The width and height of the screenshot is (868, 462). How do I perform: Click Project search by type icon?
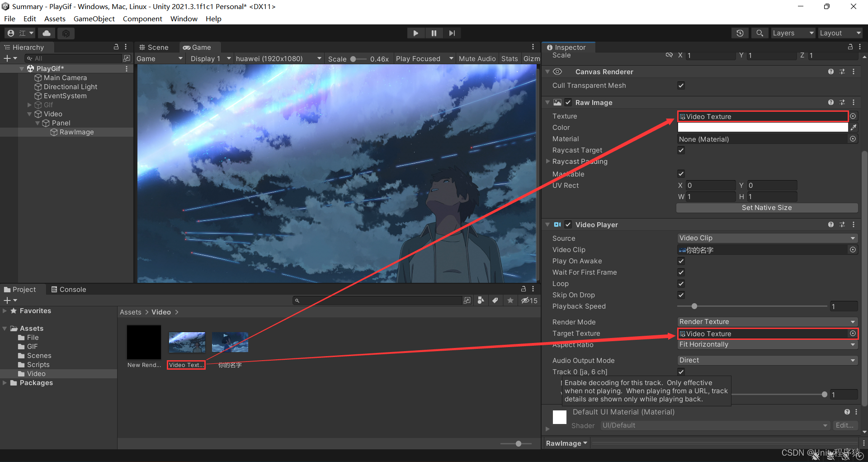(x=481, y=300)
